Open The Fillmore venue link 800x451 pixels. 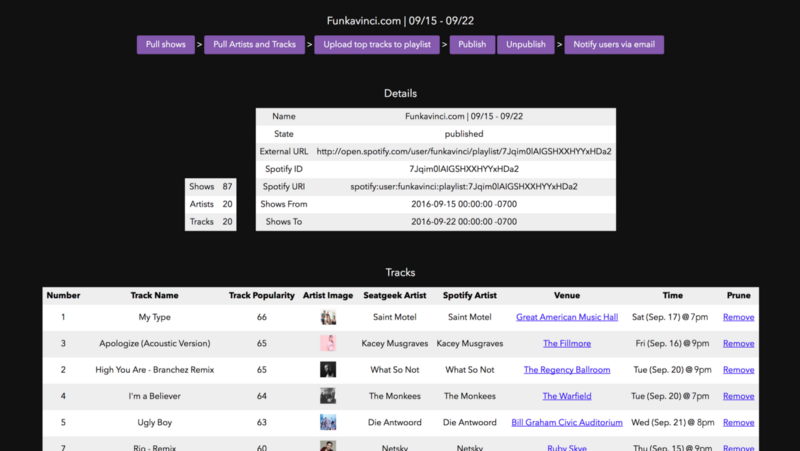pyautogui.click(x=567, y=343)
